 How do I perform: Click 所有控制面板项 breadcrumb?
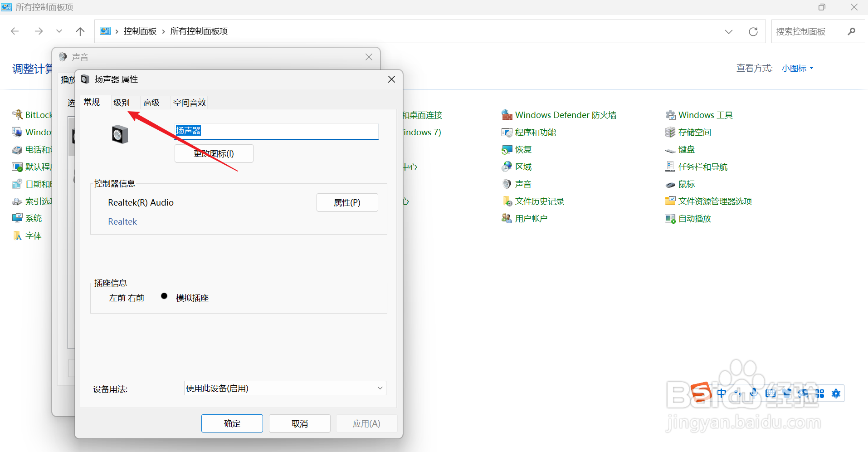[199, 31]
